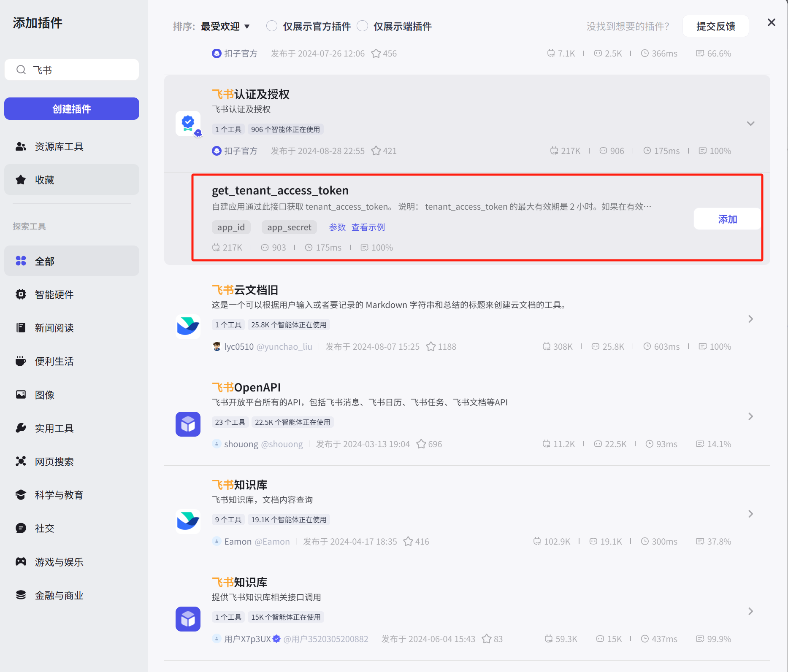Expand the 飞书知识库 by 用户X7p3UX chevron
The height and width of the screenshot is (672, 788).
[x=750, y=611]
